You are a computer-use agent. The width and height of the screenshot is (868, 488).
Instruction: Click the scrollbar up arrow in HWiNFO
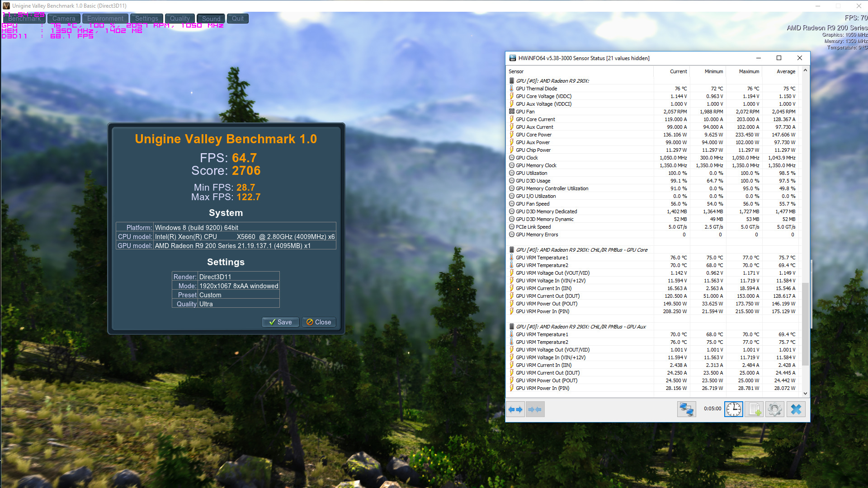coord(805,70)
